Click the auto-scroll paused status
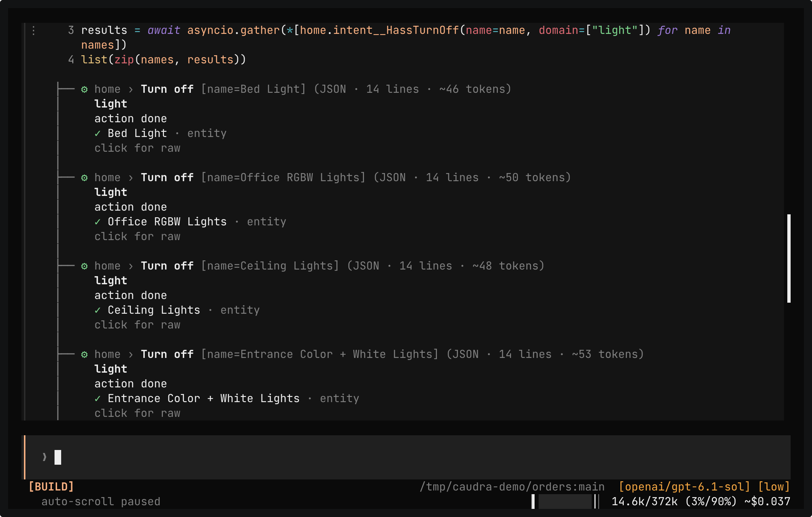812x517 pixels. pyautogui.click(x=101, y=502)
